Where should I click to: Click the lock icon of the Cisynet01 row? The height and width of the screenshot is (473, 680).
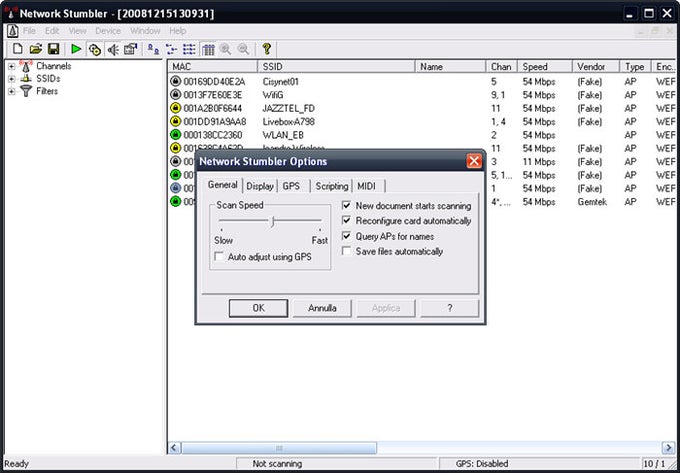click(x=175, y=81)
